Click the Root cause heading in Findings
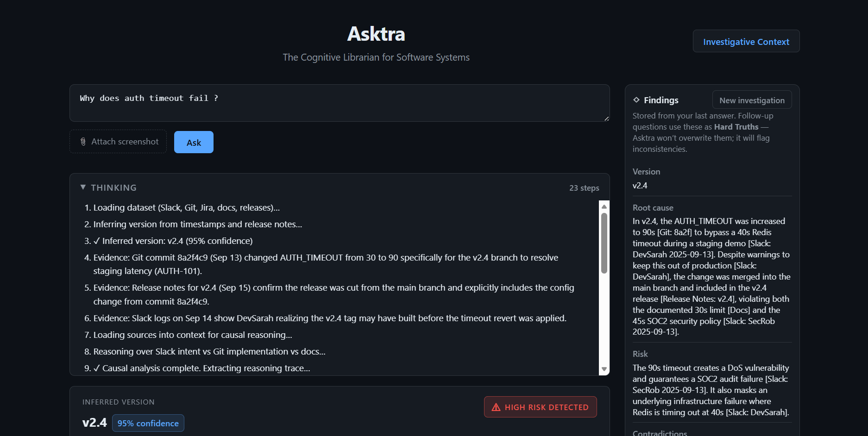The width and height of the screenshot is (868, 436). pyautogui.click(x=653, y=208)
